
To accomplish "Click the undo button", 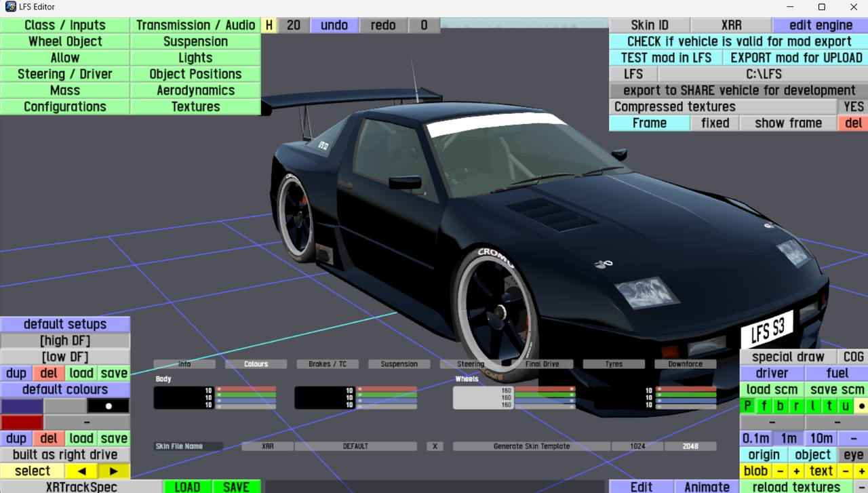I will coord(334,25).
